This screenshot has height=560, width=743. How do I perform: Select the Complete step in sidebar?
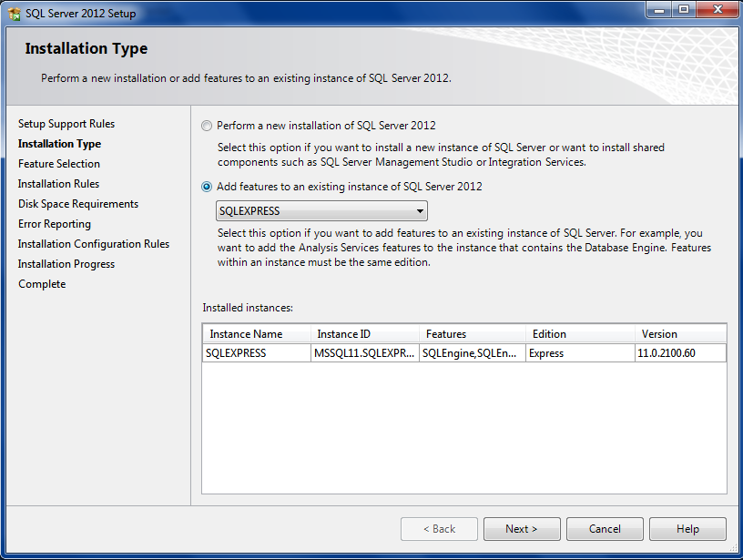point(42,284)
